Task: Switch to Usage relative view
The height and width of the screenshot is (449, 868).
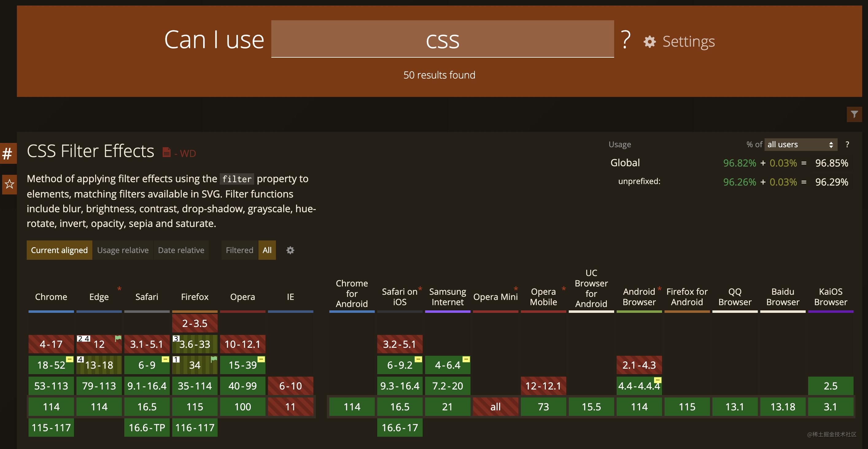Action: (x=123, y=250)
